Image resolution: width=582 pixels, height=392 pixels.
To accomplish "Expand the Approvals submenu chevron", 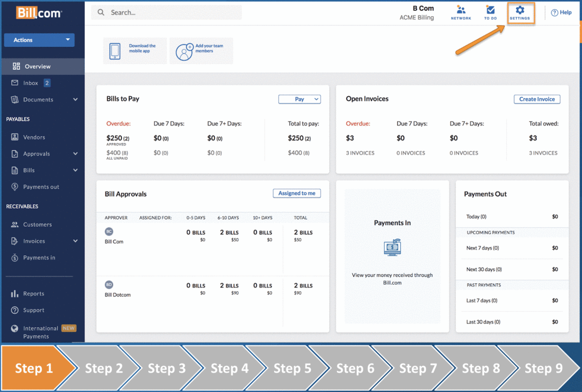I will (75, 154).
